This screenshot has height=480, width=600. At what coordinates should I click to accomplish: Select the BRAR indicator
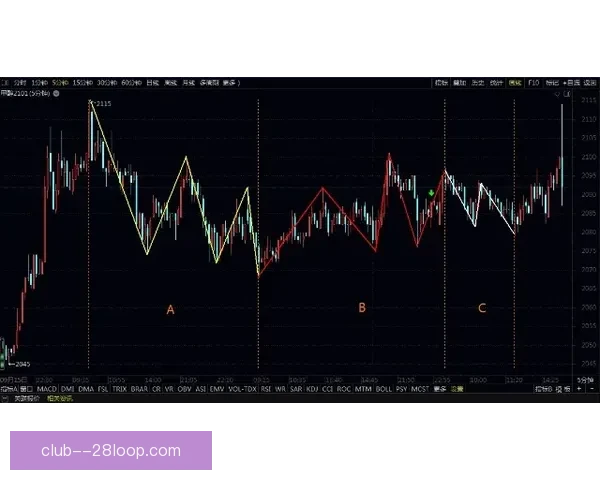click(x=139, y=389)
